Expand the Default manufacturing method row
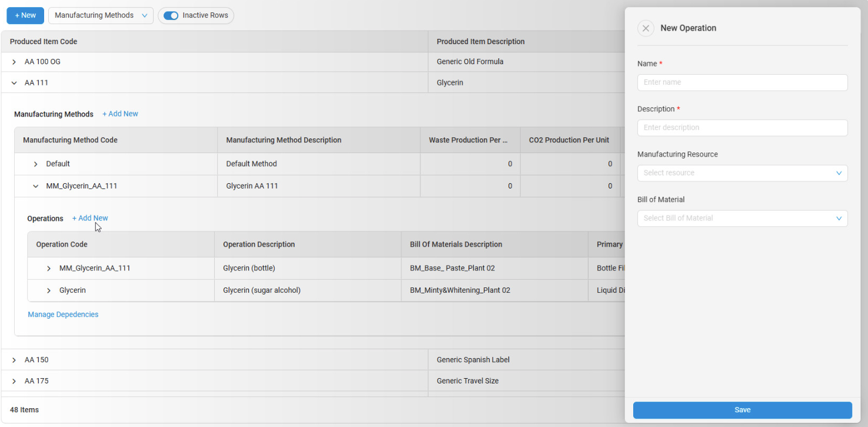This screenshot has height=427, width=868. [36, 164]
